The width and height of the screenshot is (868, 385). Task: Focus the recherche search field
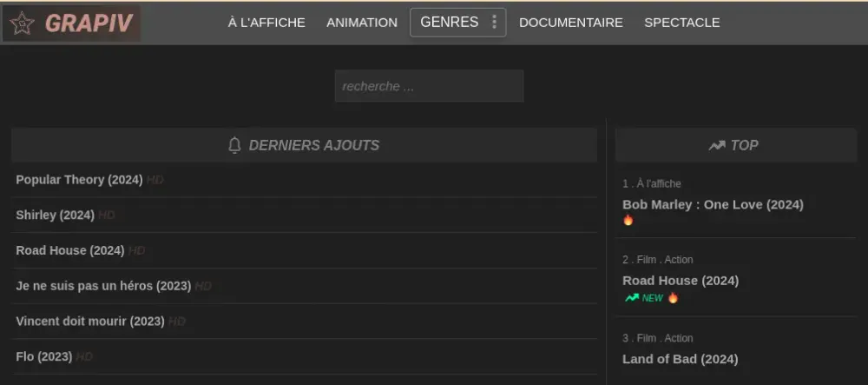click(x=429, y=86)
